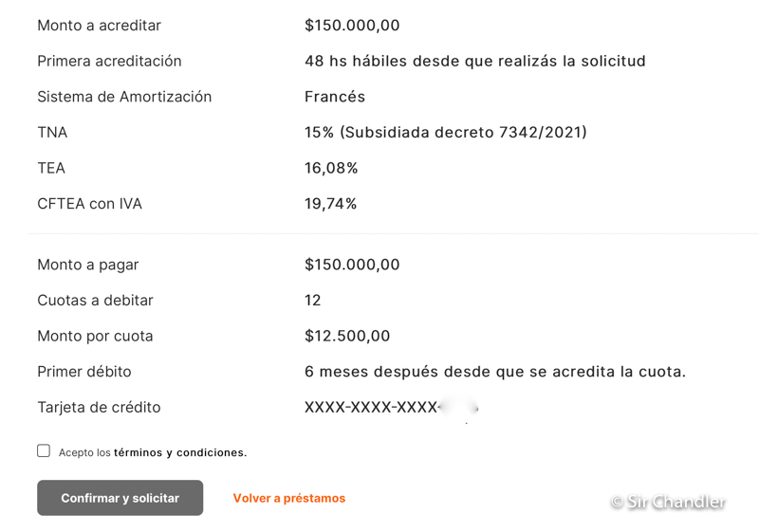Click the Monto a acreditar label

click(x=99, y=26)
